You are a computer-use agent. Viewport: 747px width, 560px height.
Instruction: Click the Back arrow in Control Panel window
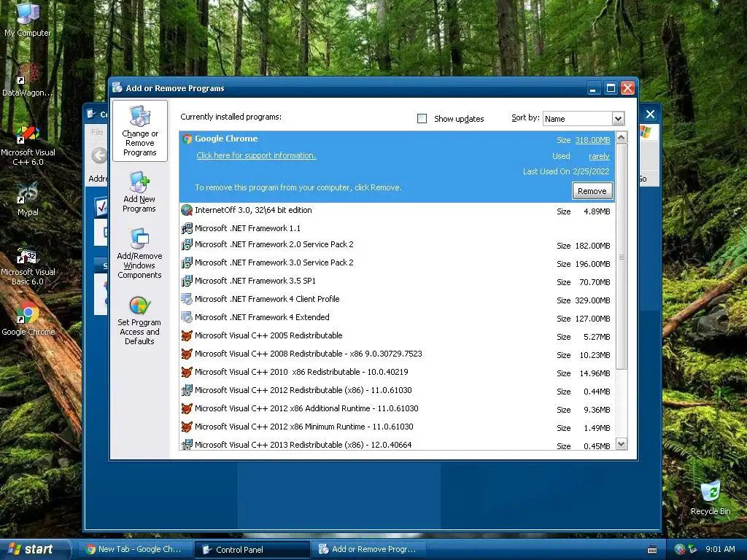[x=99, y=155]
